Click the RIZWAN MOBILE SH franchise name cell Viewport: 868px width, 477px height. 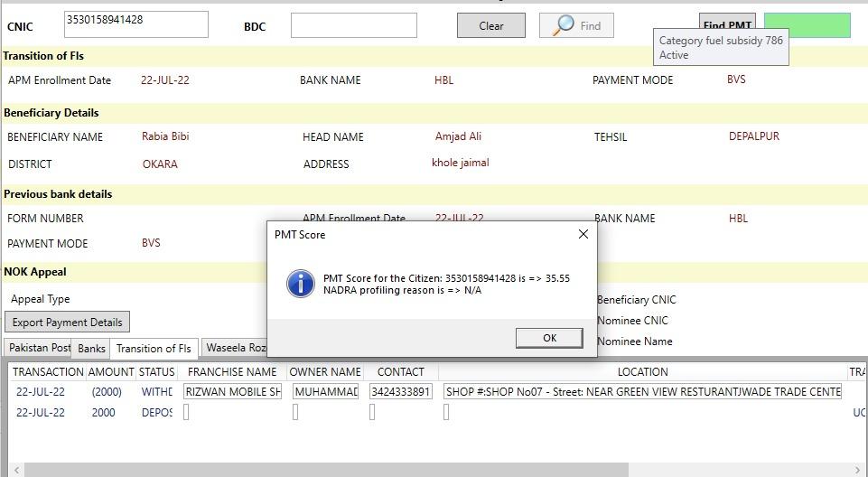pyautogui.click(x=232, y=392)
